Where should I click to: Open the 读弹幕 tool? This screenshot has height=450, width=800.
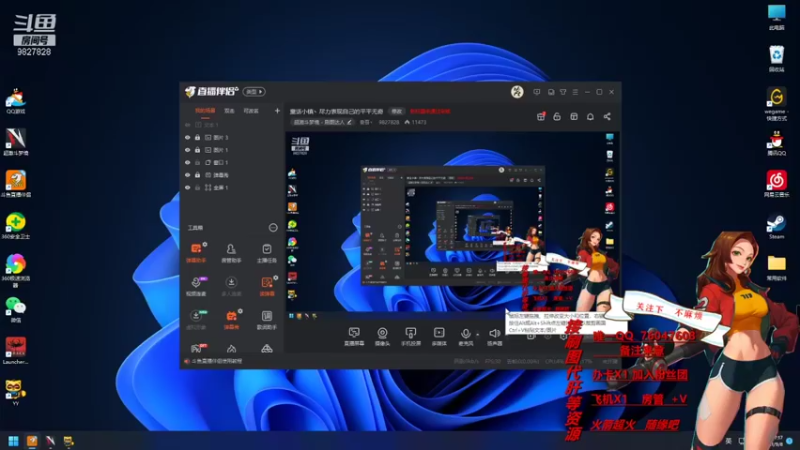(x=266, y=286)
